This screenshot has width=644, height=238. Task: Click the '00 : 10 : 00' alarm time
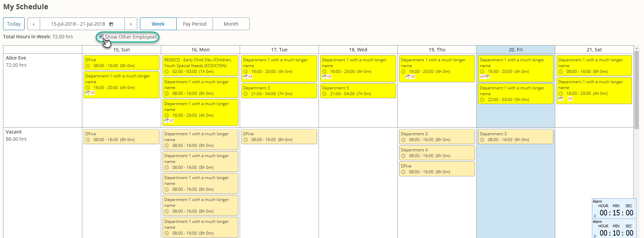(617, 233)
